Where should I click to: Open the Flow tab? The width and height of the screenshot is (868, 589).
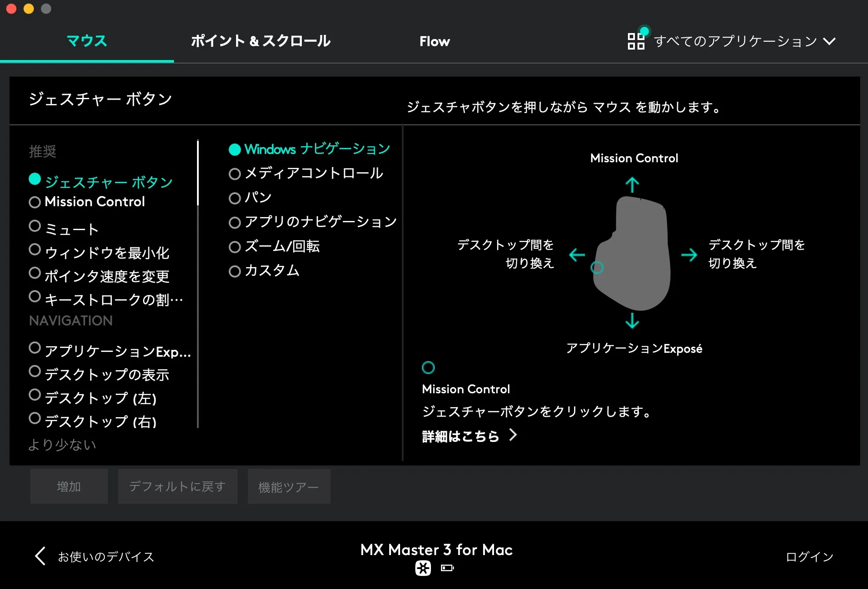click(x=434, y=41)
